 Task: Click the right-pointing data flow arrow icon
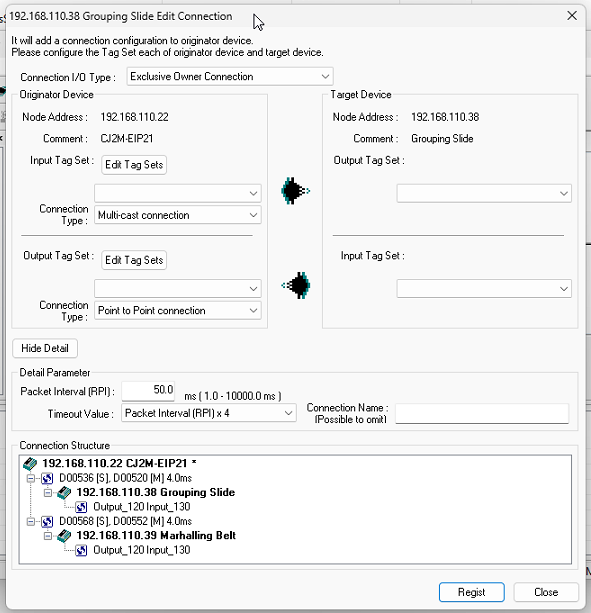296,191
